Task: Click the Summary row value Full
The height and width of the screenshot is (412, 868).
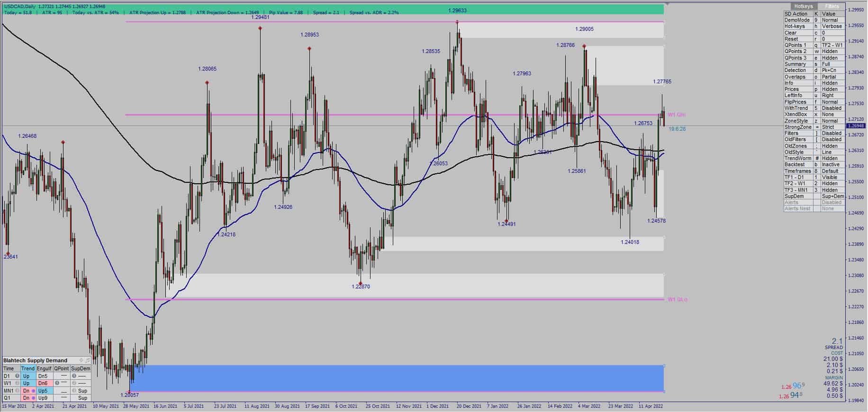Action: pos(832,64)
